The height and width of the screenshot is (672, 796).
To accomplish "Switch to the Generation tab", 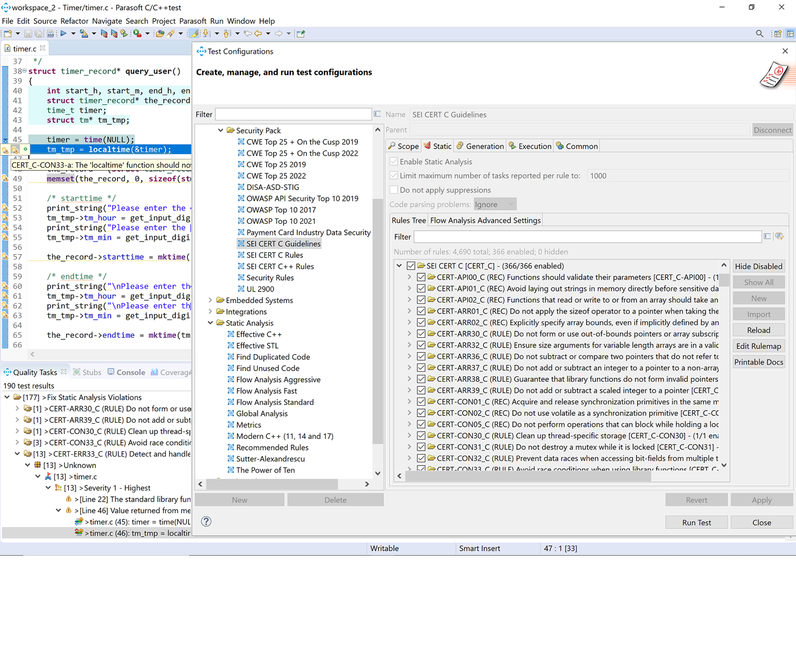I will (x=480, y=146).
